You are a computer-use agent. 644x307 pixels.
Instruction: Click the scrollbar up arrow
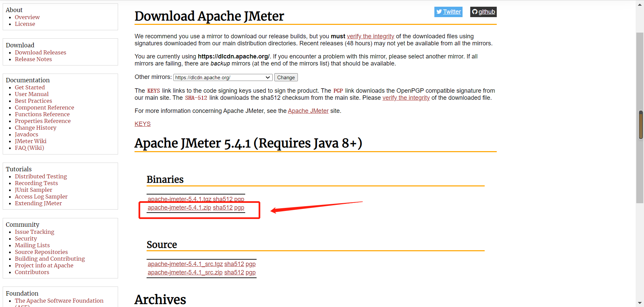pos(640,5)
